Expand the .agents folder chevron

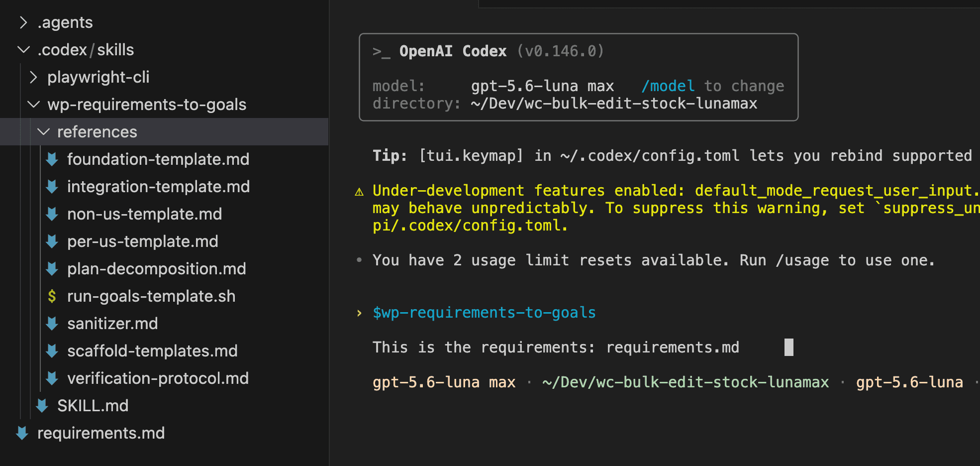pos(23,22)
